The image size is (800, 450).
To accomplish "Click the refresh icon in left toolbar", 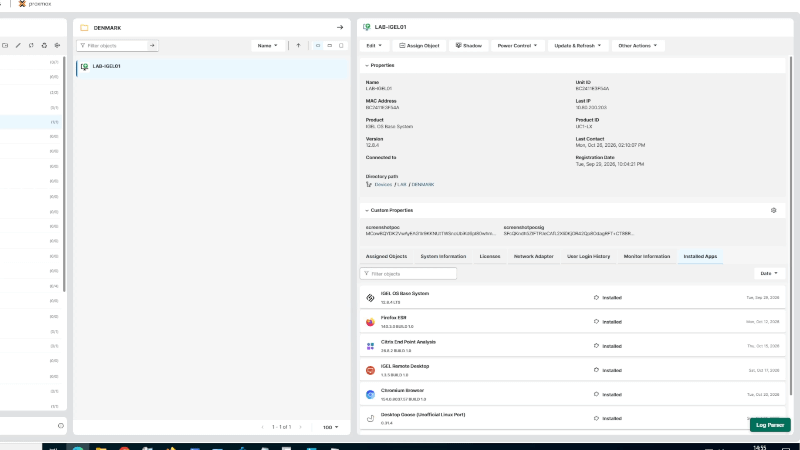I will pyautogui.click(x=31, y=45).
